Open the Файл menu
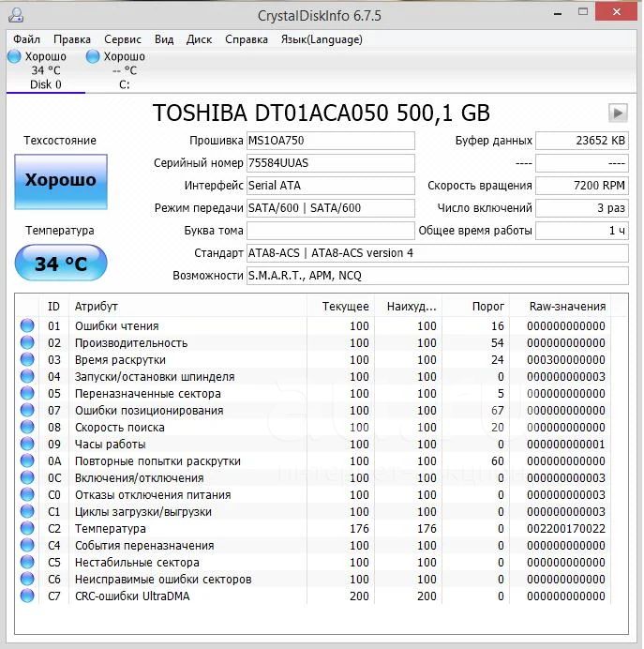This screenshot has width=644, height=649. coord(26,39)
